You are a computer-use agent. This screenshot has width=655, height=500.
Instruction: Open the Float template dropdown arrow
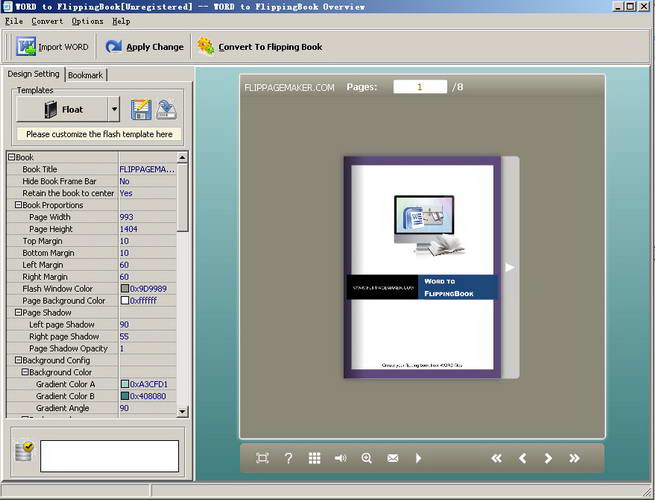point(114,110)
